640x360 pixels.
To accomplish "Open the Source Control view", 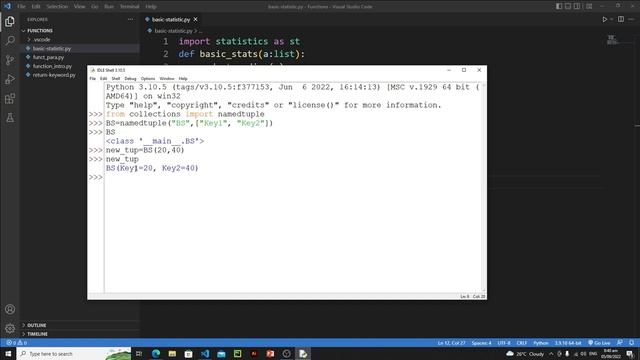I will pos(10,60).
